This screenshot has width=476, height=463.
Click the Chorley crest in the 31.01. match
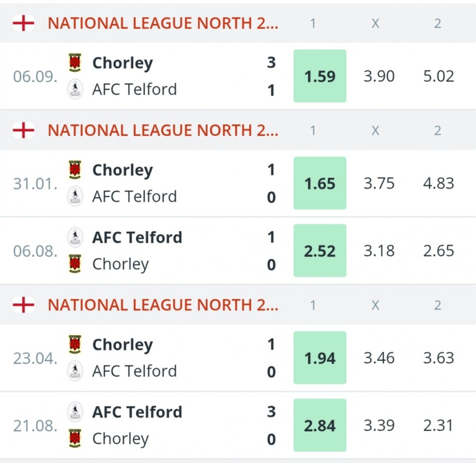pyautogui.click(x=75, y=170)
